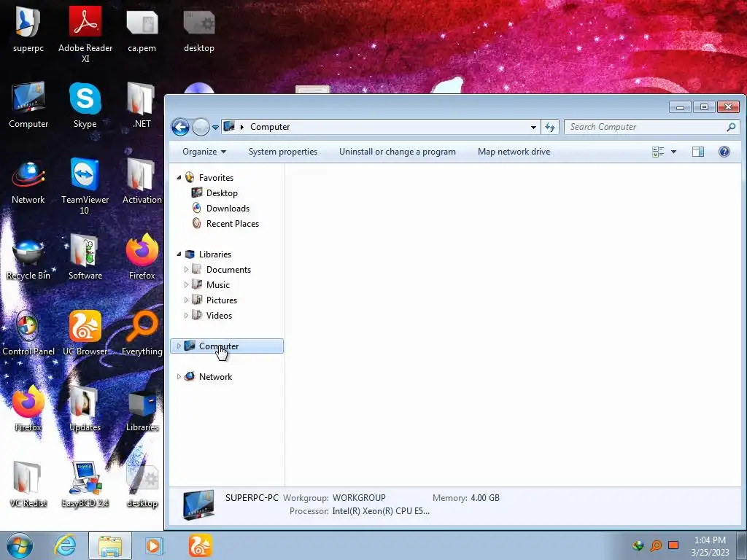Screen dimensions: 747x560
Task: Launch Skype from the desktop
Action: [x=85, y=105]
